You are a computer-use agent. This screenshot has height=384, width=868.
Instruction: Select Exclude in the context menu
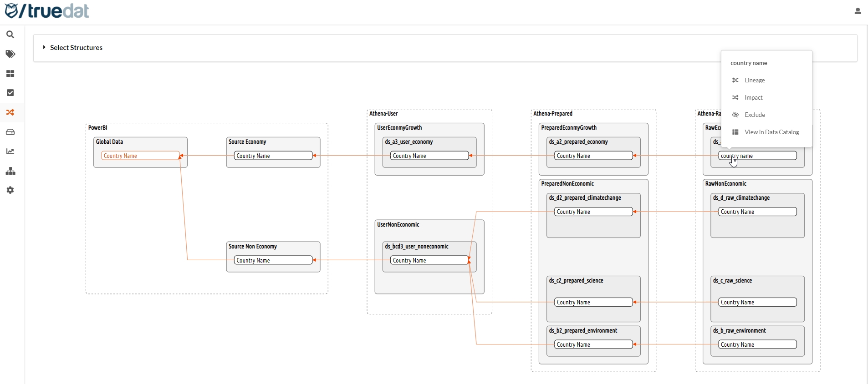tap(755, 115)
